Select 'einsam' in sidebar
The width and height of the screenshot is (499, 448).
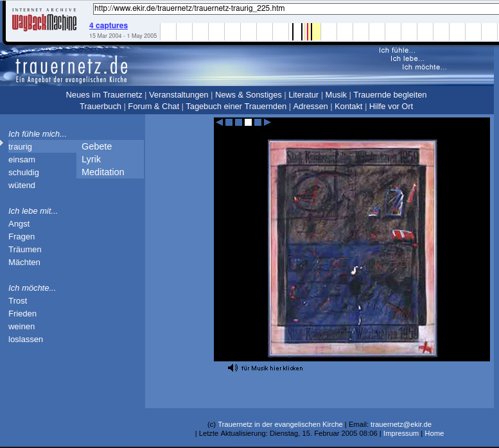[22, 160]
